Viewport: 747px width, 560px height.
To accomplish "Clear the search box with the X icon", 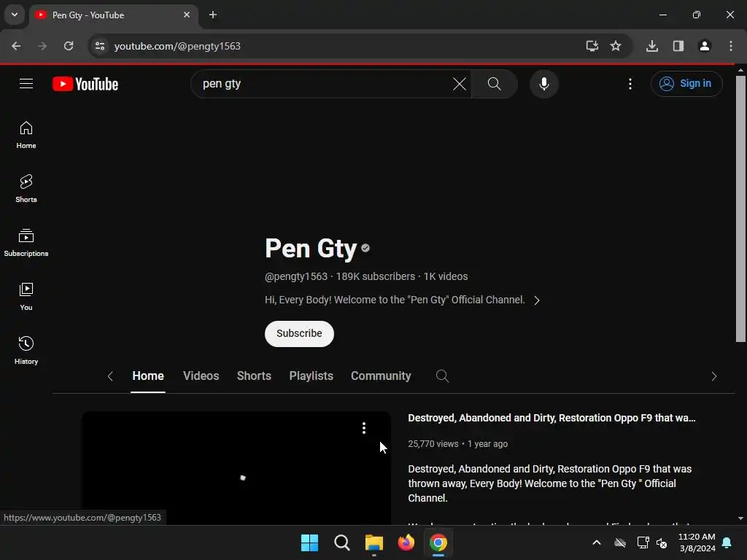I will coord(460,84).
